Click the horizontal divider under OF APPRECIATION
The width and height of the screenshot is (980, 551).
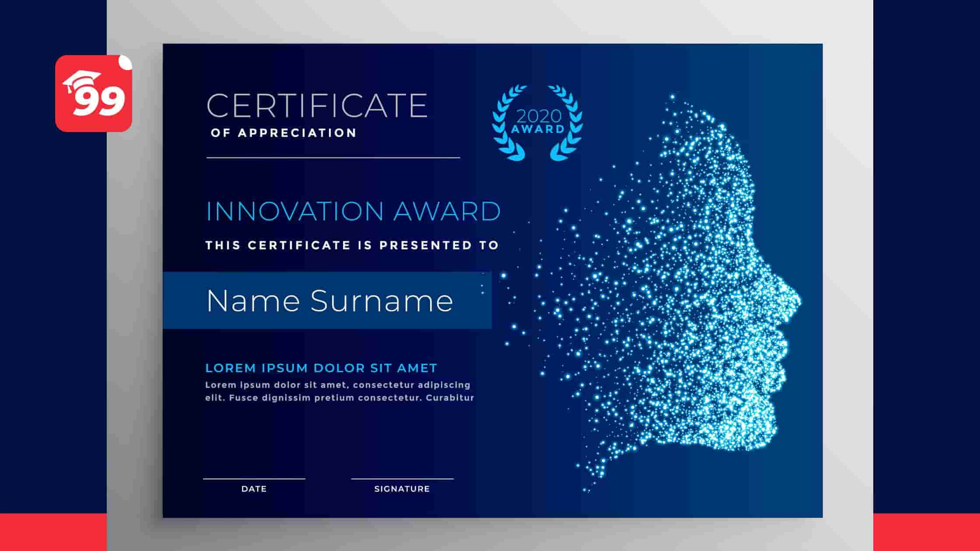[332, 157]
